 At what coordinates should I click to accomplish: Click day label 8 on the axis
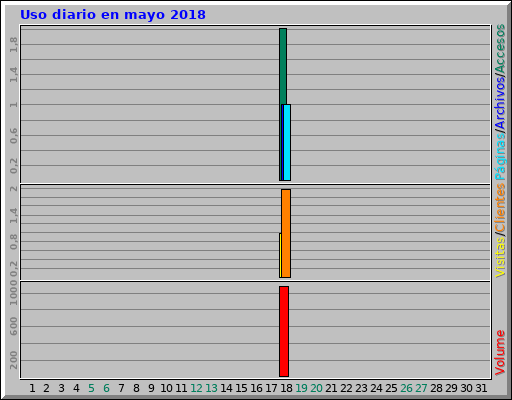point(136,388)
